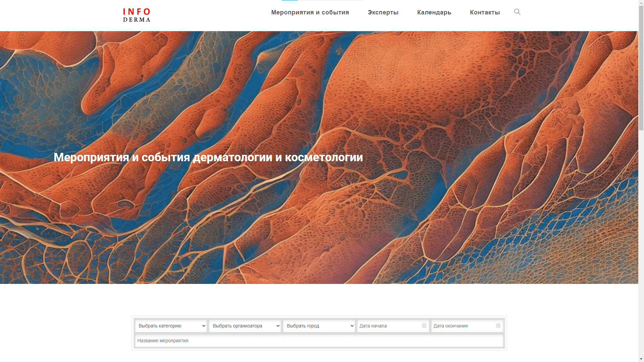Click the Название мероприятия text field
Image resolution: width=644 pixels, height=362 pixels.
(319, 341)
